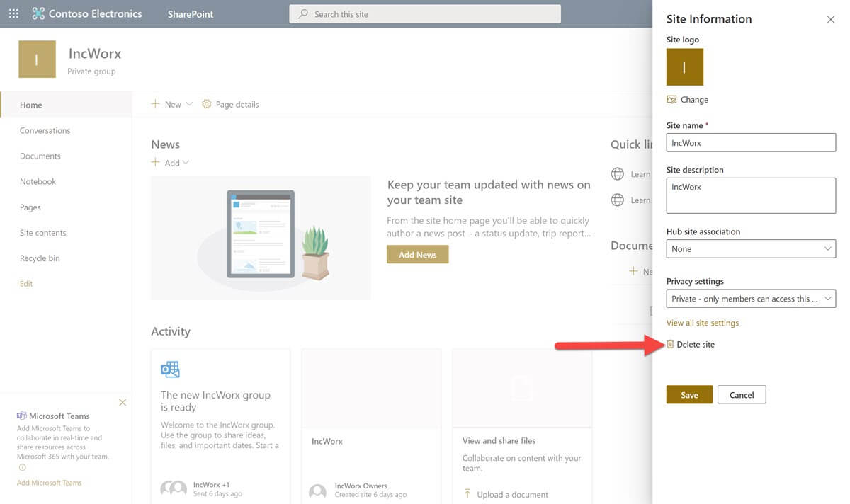Open the app launcher waffle icon
Viewport: 850px width, 504px height.
click(13, 13)
